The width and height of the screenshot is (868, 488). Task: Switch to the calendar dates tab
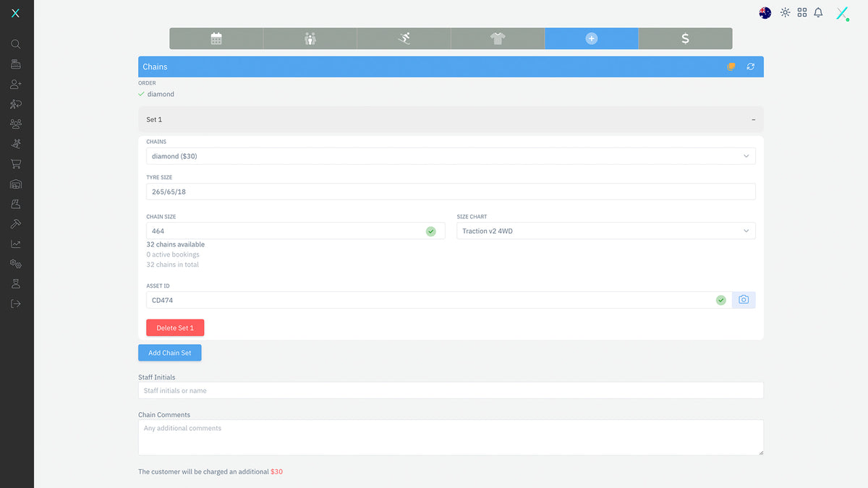pos(216,39)
